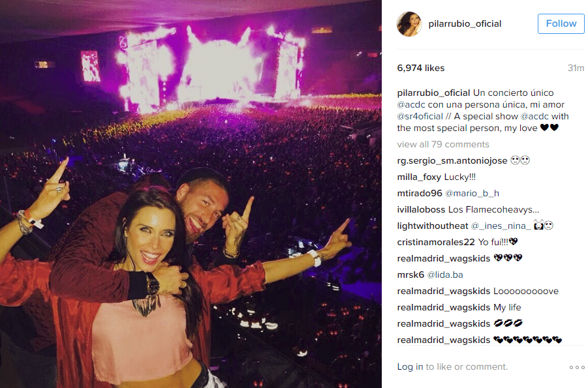Viewport: 588px width, 388px height.
Task: Open ivillaloboss commenter profile
Action: click(421, 209)
